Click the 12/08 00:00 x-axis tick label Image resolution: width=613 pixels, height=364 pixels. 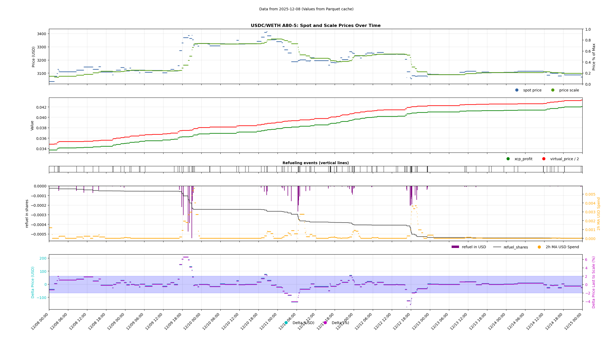click(40, 321)
